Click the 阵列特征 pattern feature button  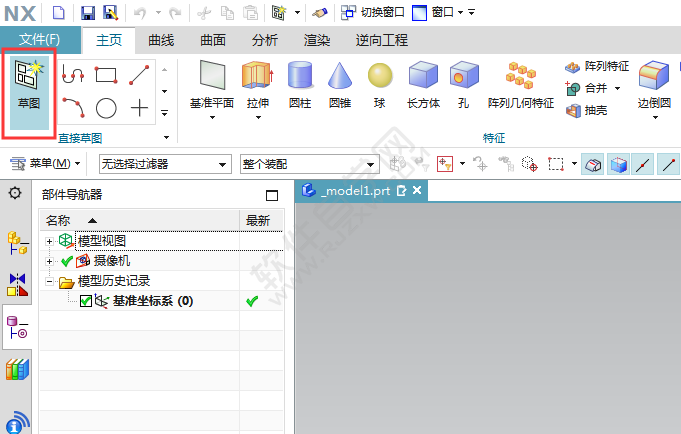(597, 66)
